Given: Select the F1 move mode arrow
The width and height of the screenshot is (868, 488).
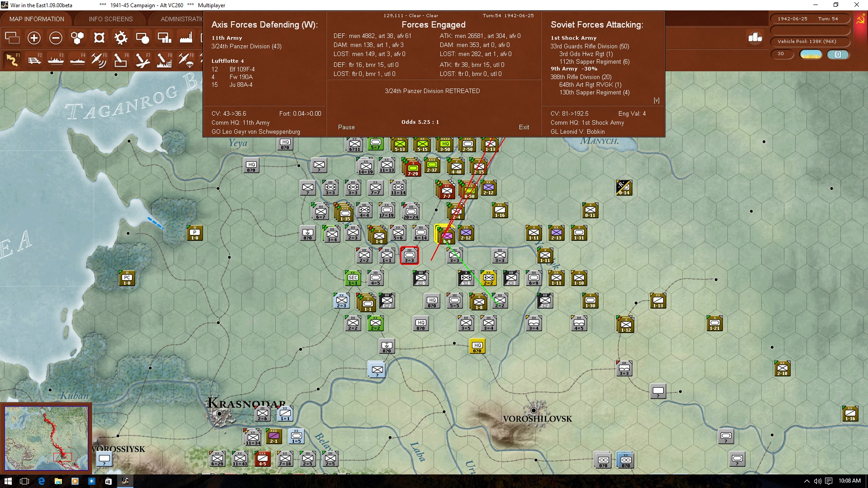Looking at the screenshot, I should (12, 60).
